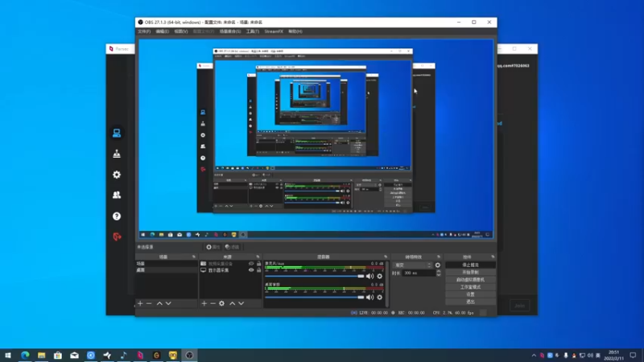Float the Scenes dock using its header icon
This screenshot has height=362, width=644.
click(x=194, y=257)
